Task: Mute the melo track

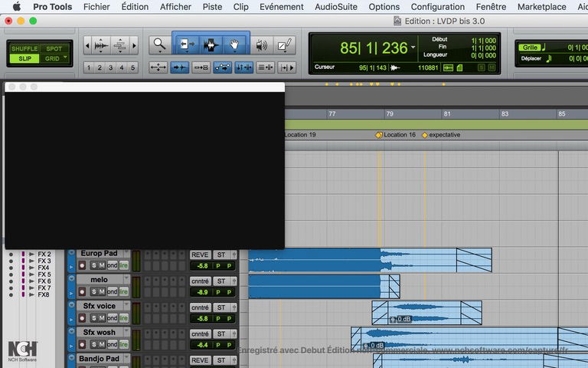Action: tap(101, 291)
